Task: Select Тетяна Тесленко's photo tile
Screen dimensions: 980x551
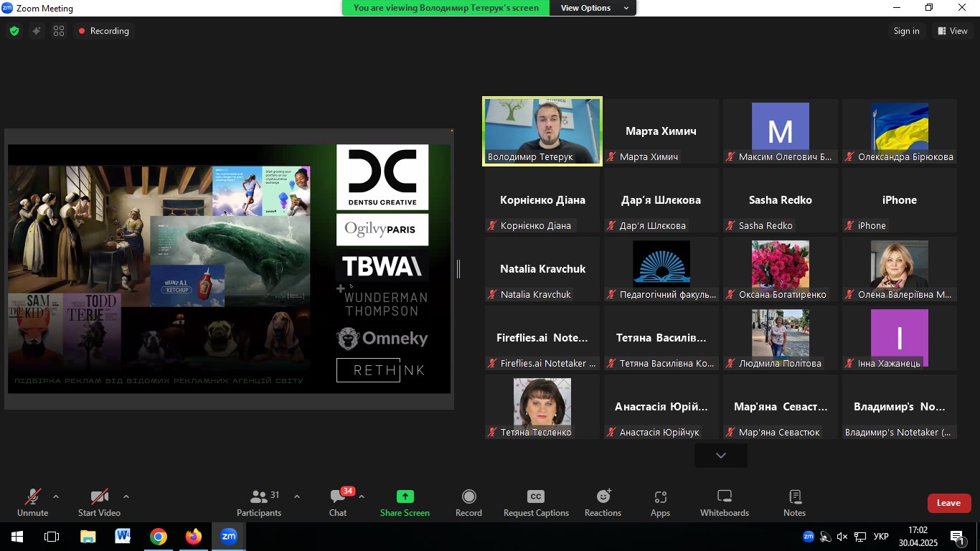Action: [x=542, y=407]
